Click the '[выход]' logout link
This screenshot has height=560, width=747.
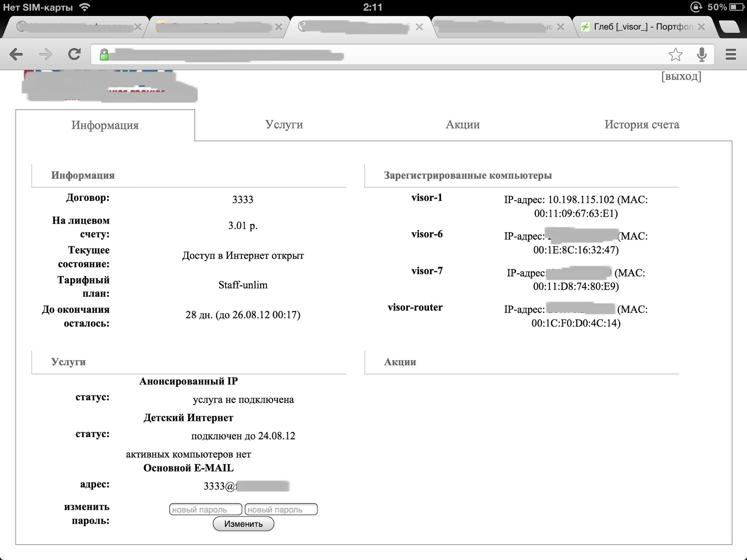click(681, 76)
